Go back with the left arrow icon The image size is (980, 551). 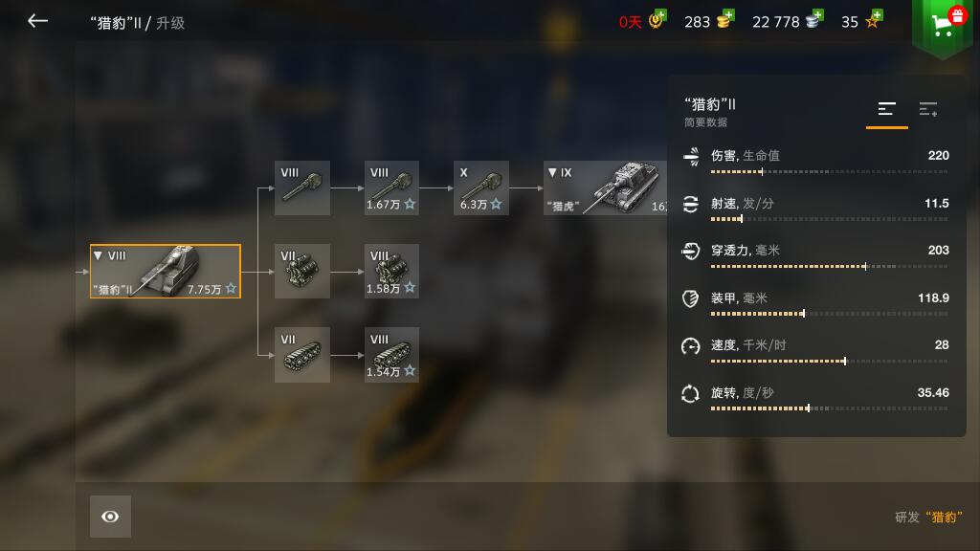click(x=37, y=21)
